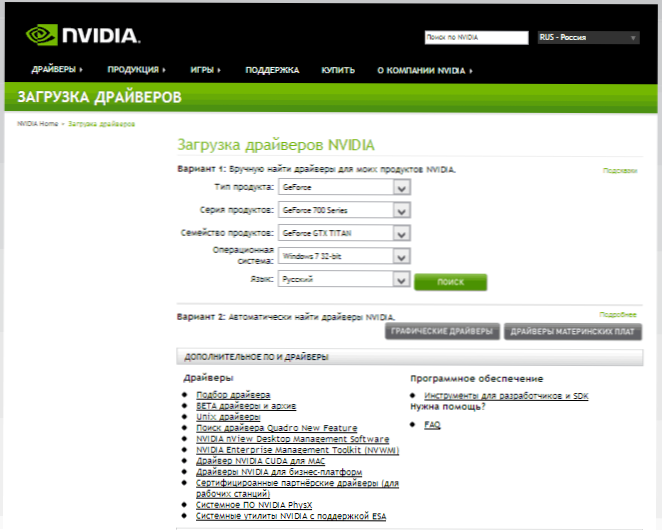Image resolution: width=662 pixels, height=530 pixels.
Task: Open the BETA драйверы и архив link
Action: point(246,406)
